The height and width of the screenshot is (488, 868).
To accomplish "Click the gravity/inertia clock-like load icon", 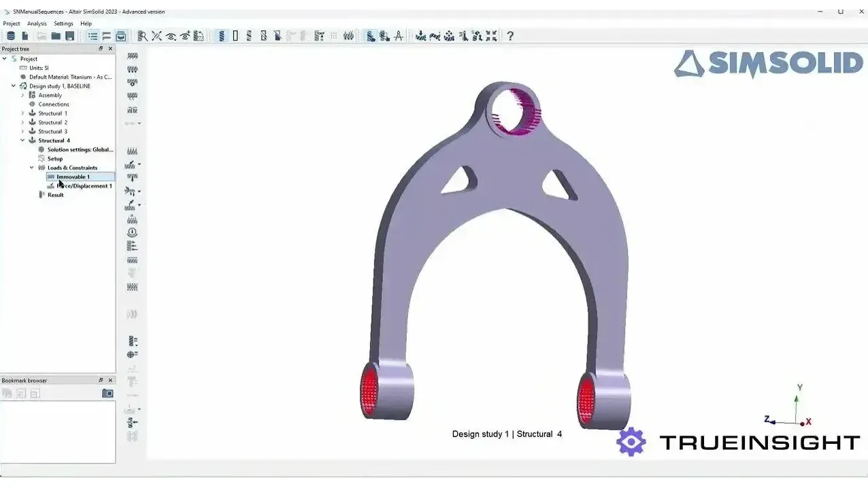I will pos(133,232).
